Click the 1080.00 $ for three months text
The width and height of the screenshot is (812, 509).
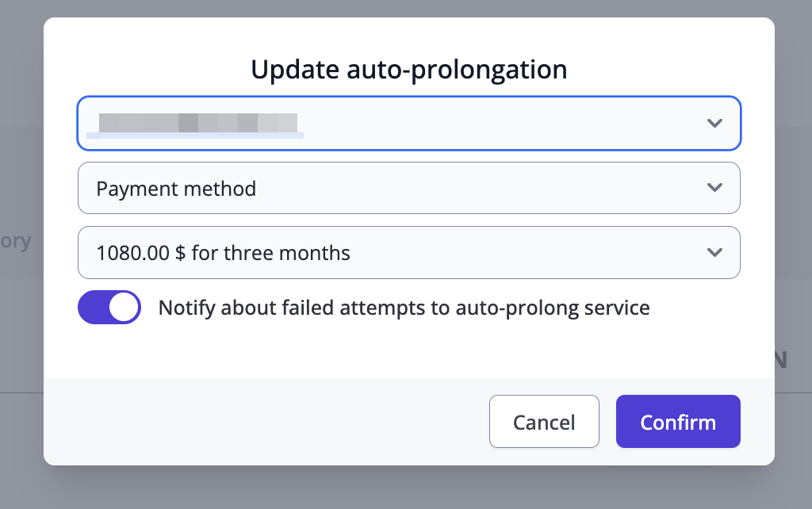tap(223, 254)
